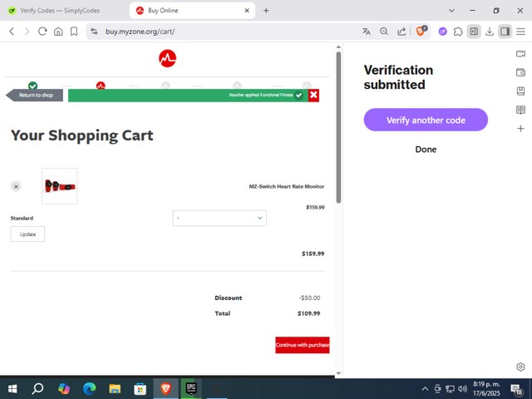The image size is (532, 399).
Task: Click the address bar URL field
Action: point(224,32)
